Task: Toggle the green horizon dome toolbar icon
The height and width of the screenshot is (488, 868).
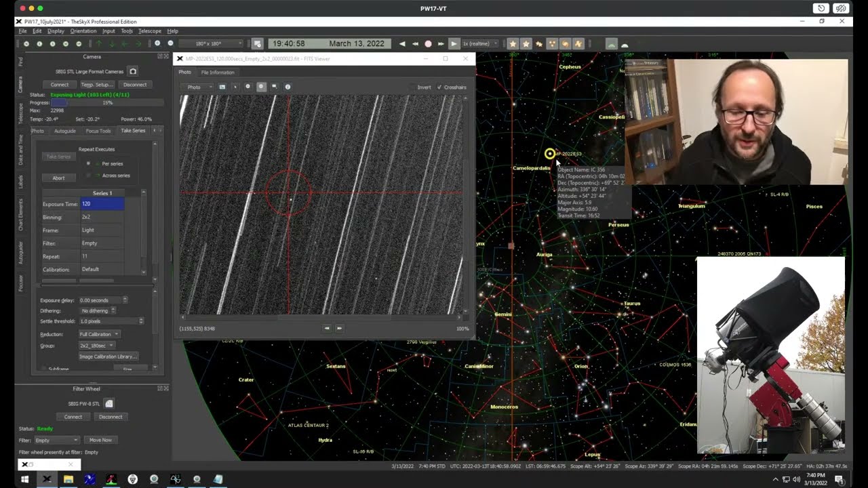Action: coord(612,43)
